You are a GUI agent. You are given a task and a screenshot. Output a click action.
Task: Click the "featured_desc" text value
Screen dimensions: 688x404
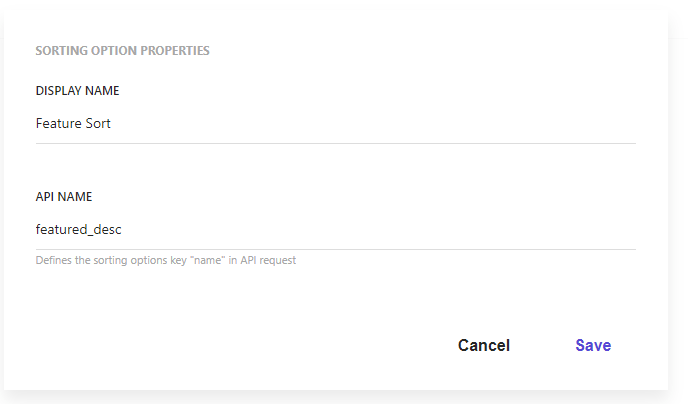(x=79, y=230)
